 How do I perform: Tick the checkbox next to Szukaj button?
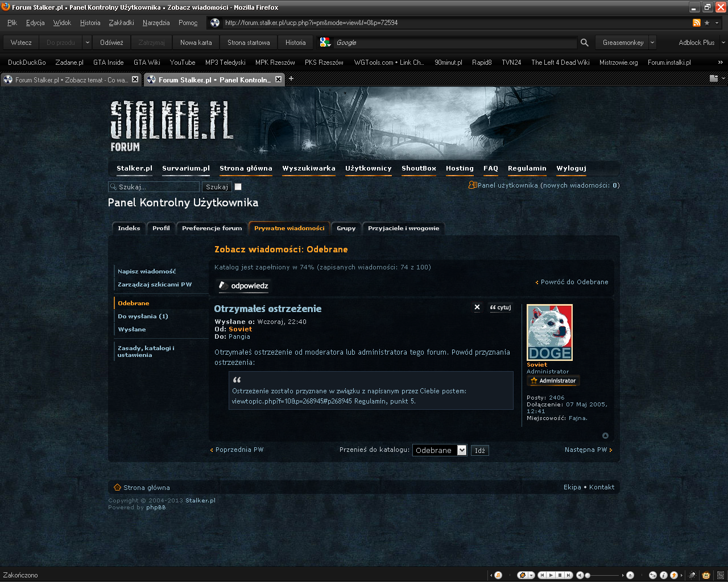pyautogui.click(x=238, y=186)
